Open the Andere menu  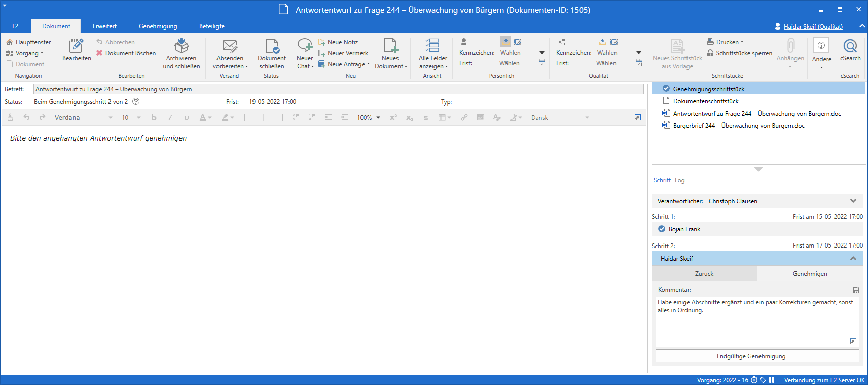(x=821, y=53)
